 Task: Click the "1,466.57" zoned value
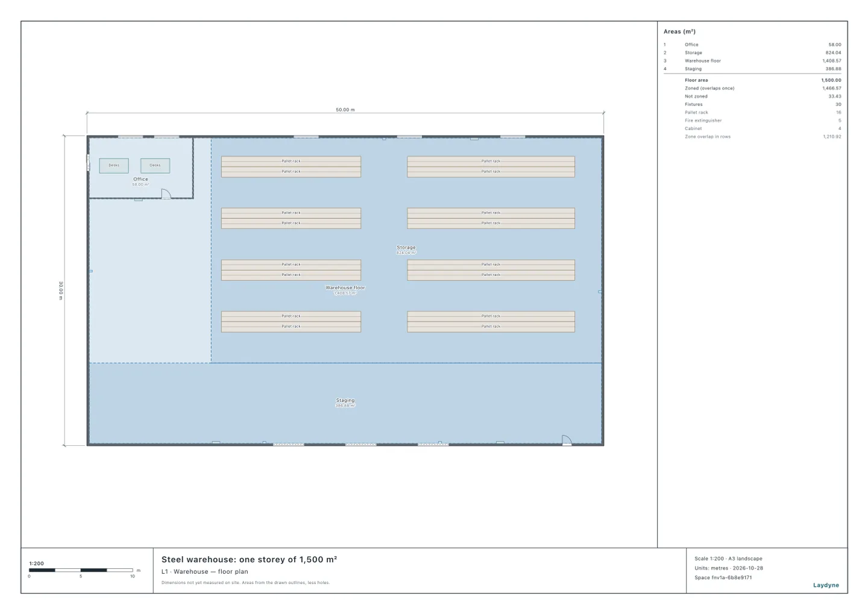tap(832, 88)
